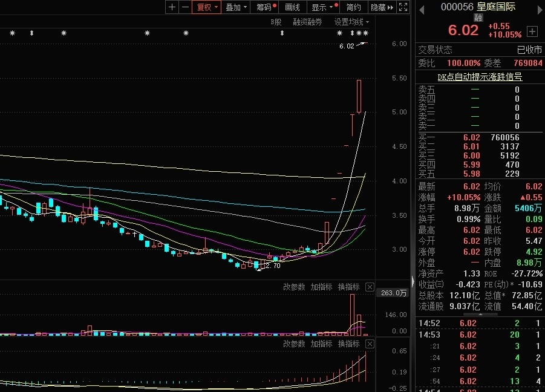Click the fullscreen expand icon
This screenshot has height=392, width=545.
[403, 7]
